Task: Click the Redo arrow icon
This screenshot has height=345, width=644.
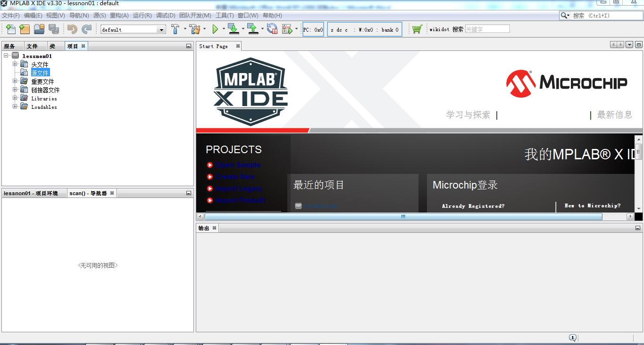Action: point(87,29)
